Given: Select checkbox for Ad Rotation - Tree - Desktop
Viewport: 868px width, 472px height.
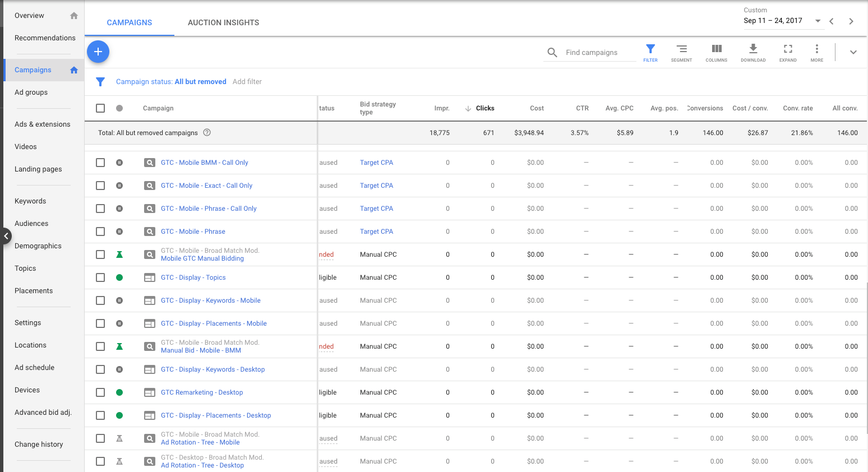Looking at the screenshot, I should (x=100, y=461).
